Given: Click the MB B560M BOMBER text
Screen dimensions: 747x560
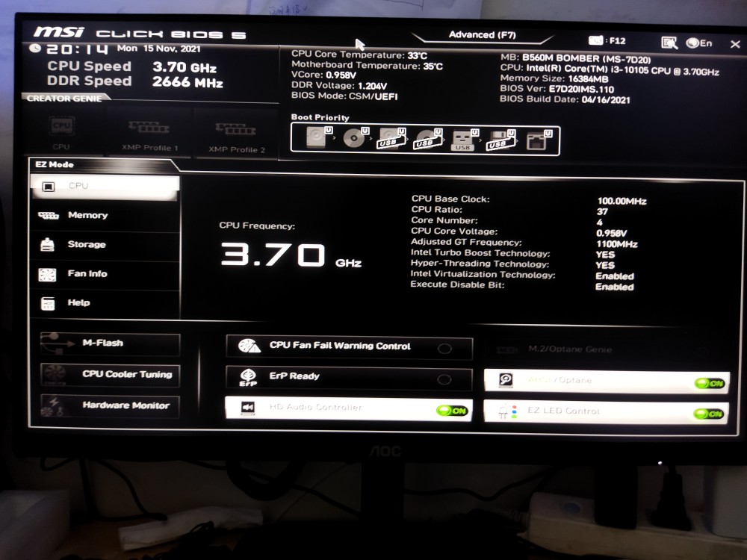Looking at the screenshot, I should 575,59.
